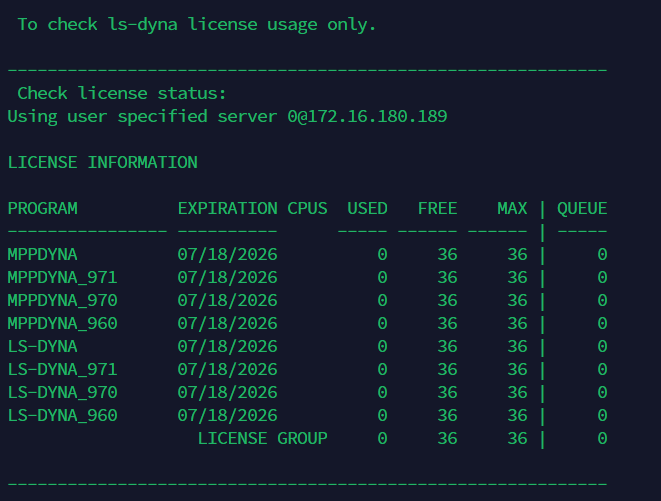Screen dimensions: 661x501
Task: Click the LS-DYNA program name
Action: point(43,346)
